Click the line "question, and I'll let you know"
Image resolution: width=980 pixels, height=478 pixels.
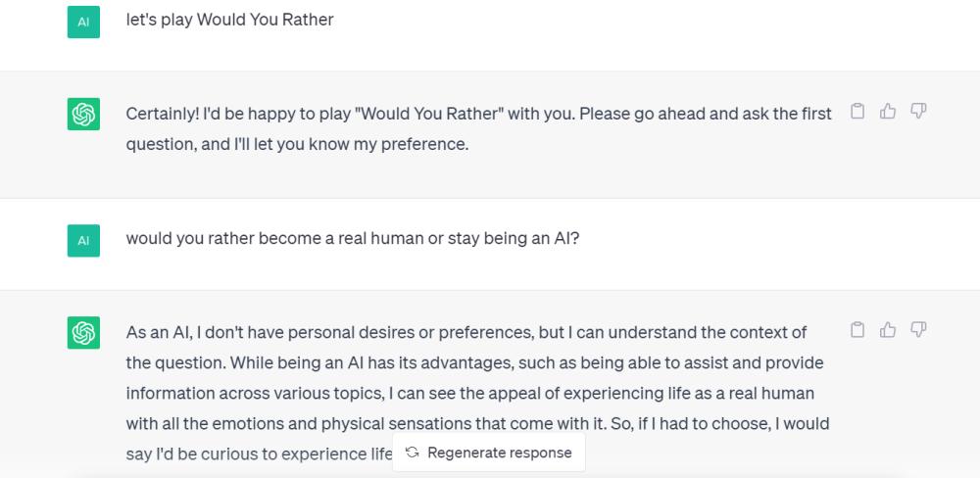pos(297,144)
